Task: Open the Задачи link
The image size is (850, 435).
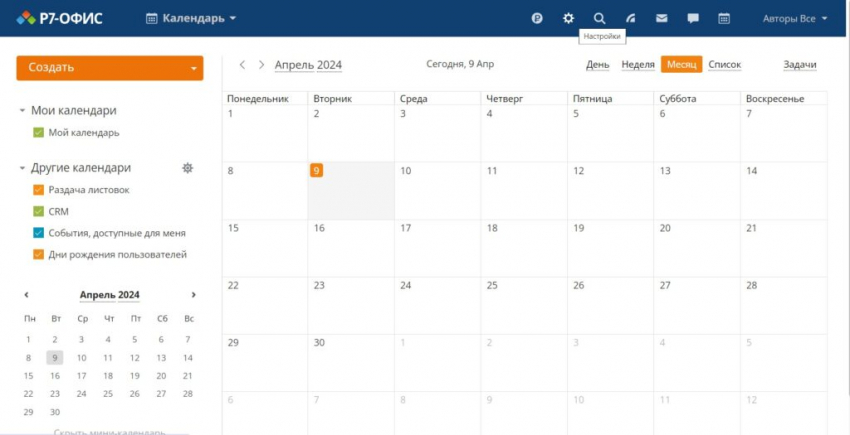Action: [x=799, y=65]
